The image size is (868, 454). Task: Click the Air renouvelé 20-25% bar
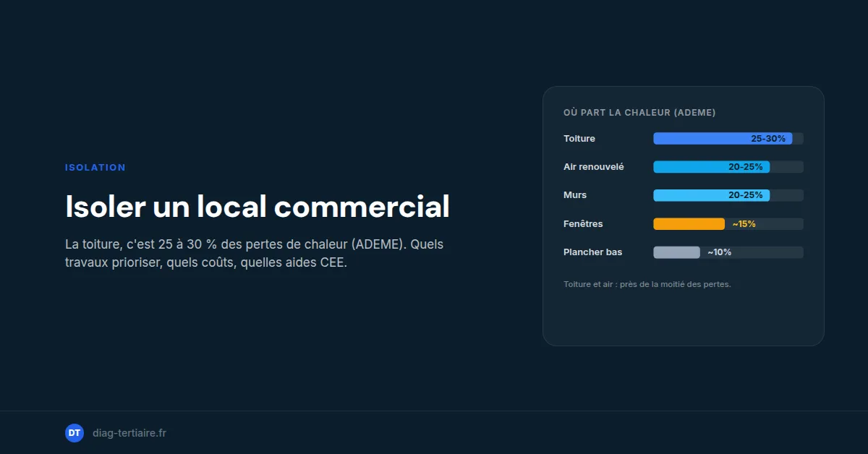pos(712,167)
